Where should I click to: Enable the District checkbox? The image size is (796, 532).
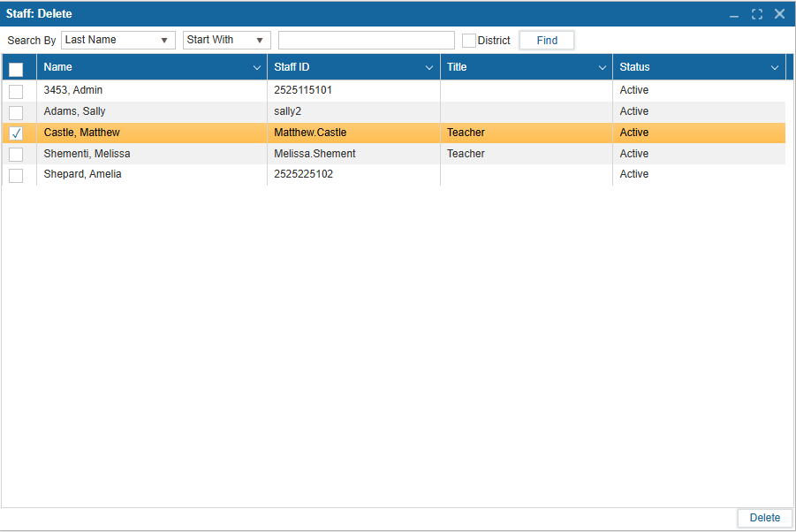[469, 41]
